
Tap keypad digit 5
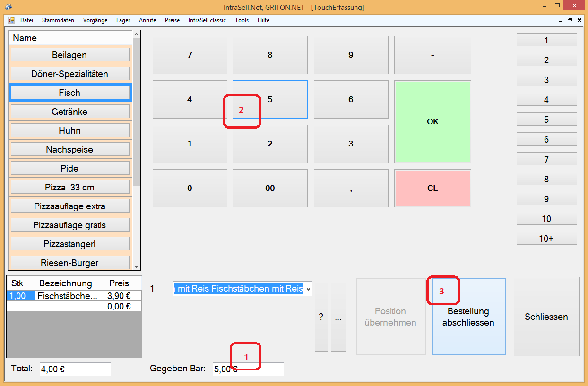[270, 99]
